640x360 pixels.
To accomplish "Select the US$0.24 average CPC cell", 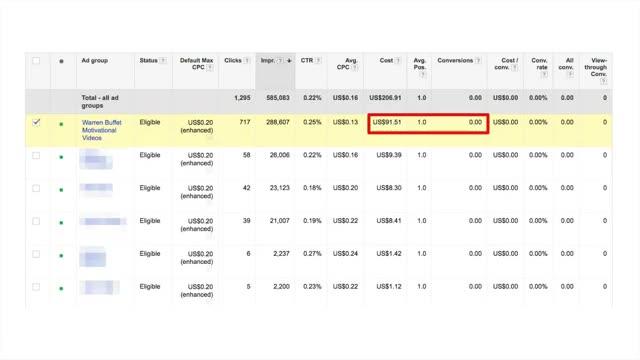I will (x=345, y=253).
